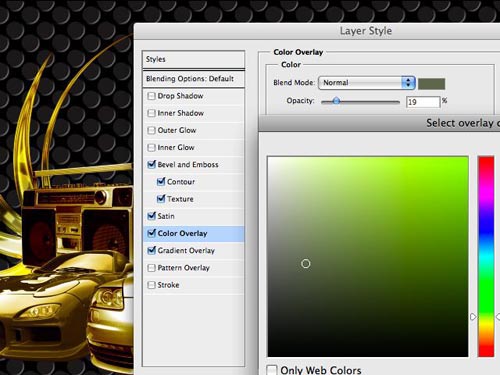Uncheck the Bevel and Emboss checkbox

point(151,164)
